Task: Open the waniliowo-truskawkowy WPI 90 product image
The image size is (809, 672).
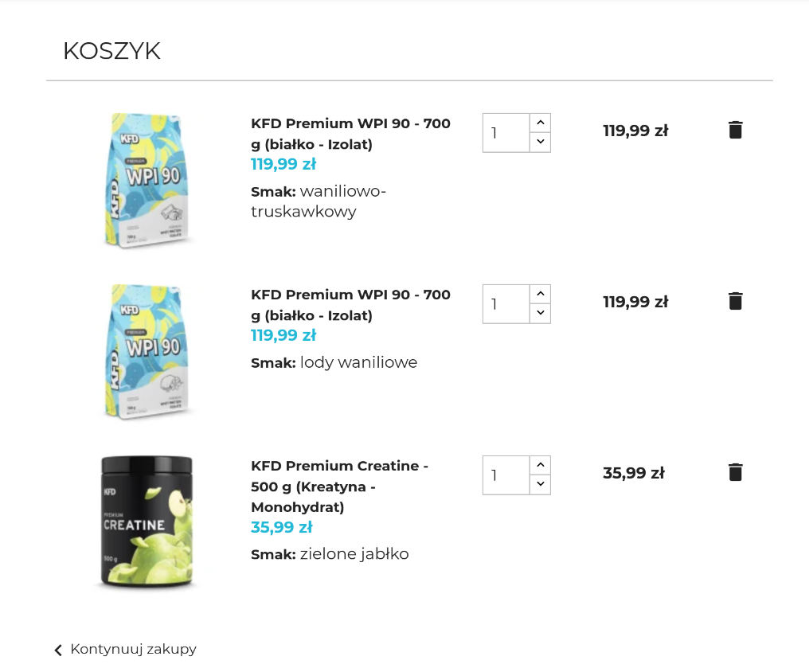Action: pos(148,181)
